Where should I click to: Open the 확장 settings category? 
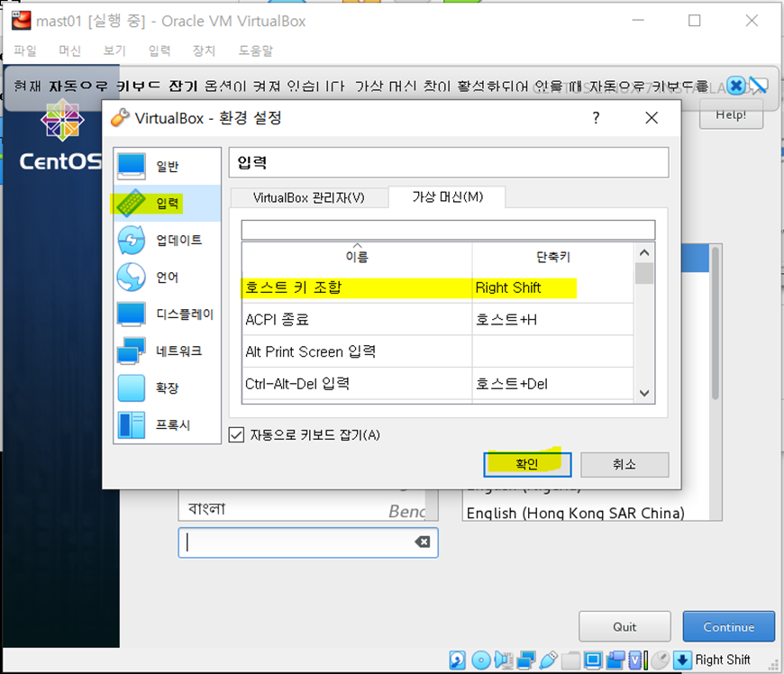click(167, 388)
